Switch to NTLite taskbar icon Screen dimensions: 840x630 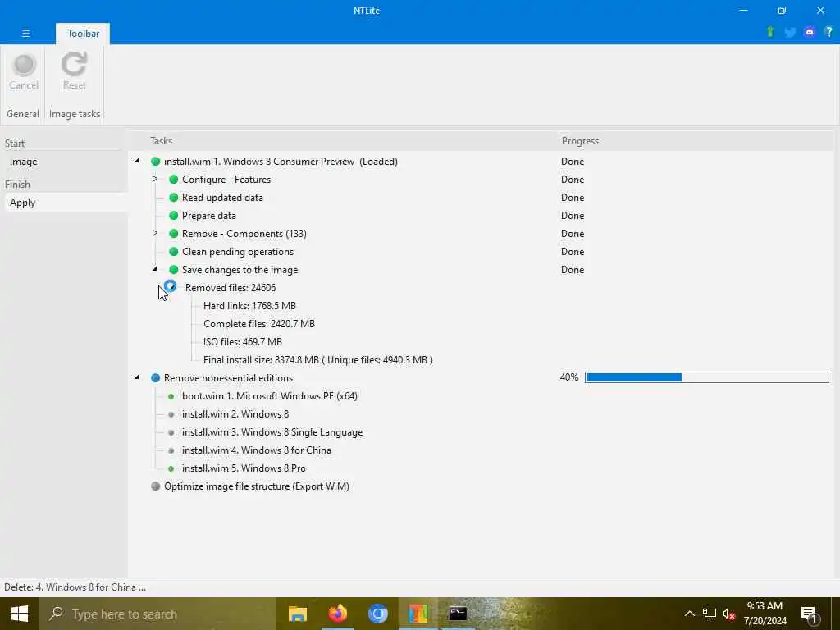[x=418, y=614]
